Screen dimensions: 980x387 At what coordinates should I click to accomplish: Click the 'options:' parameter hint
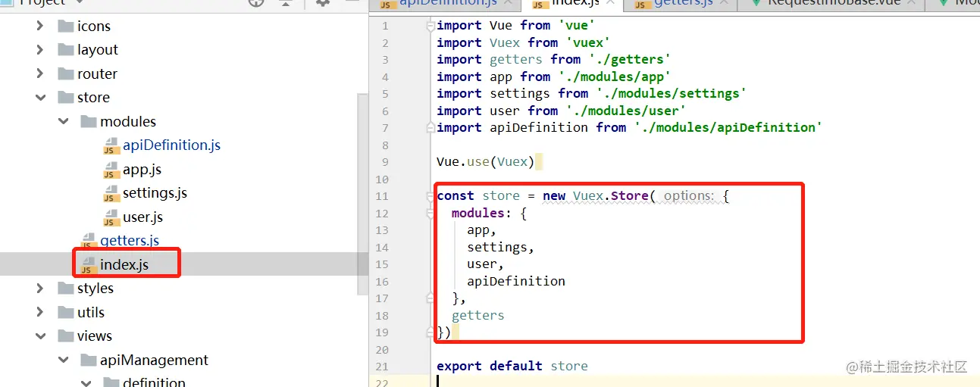coord(688,196)
